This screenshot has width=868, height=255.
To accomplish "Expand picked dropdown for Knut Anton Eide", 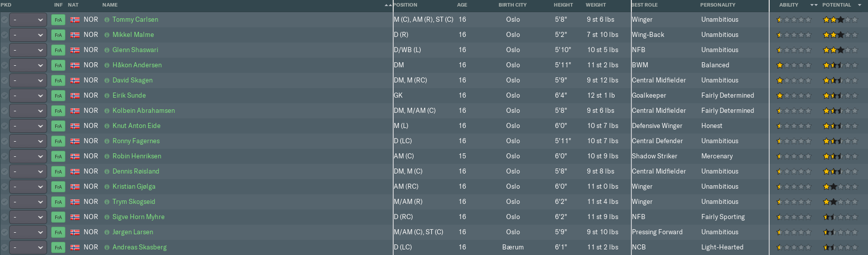I will point(28,126).
